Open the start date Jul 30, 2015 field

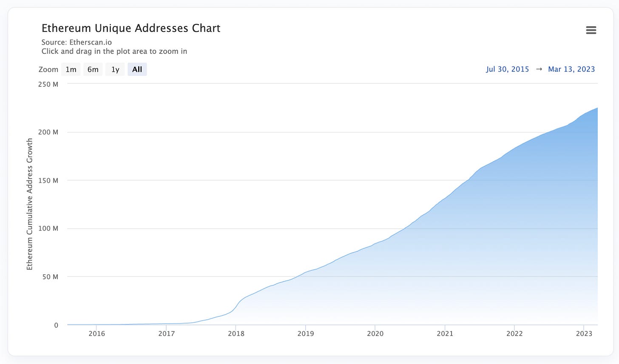pos(508,69)
